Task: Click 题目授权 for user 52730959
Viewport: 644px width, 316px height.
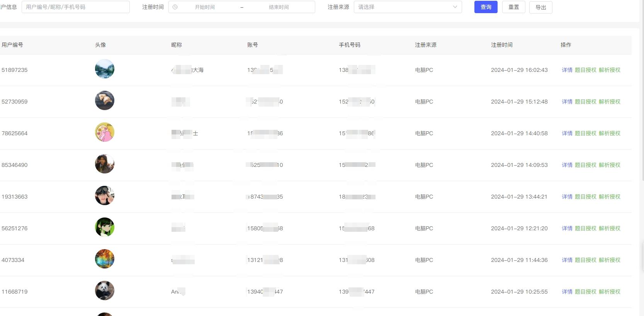Action: click(586, 102)
